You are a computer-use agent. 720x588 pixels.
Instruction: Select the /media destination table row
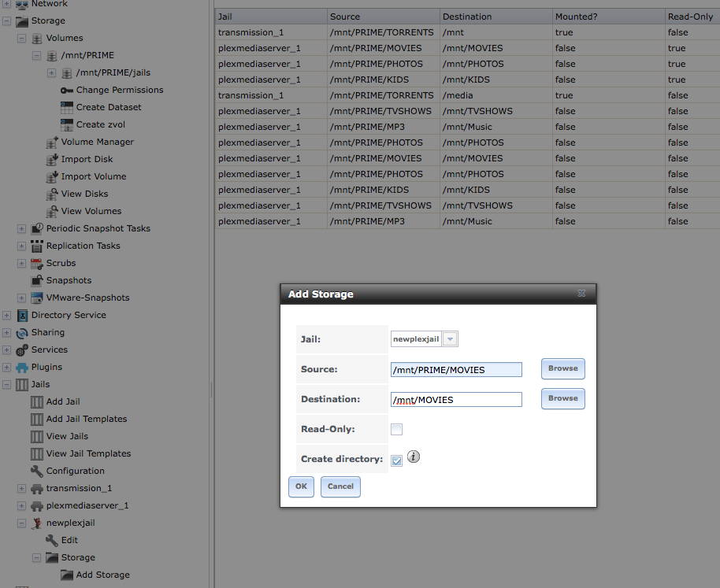click(467, 95)
